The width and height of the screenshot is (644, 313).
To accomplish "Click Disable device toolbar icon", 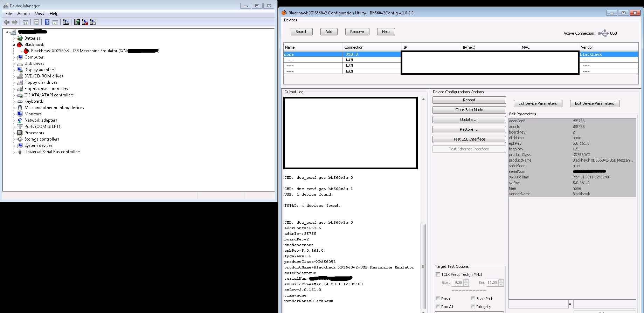I will [x=93, y=22].
